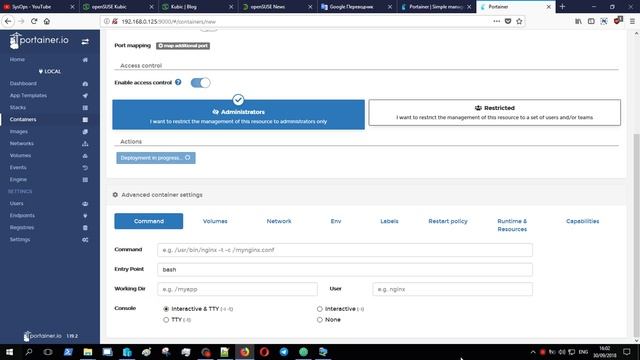
Task: Select Interactive & TTY console option
Action: click(x=166, y=309)
